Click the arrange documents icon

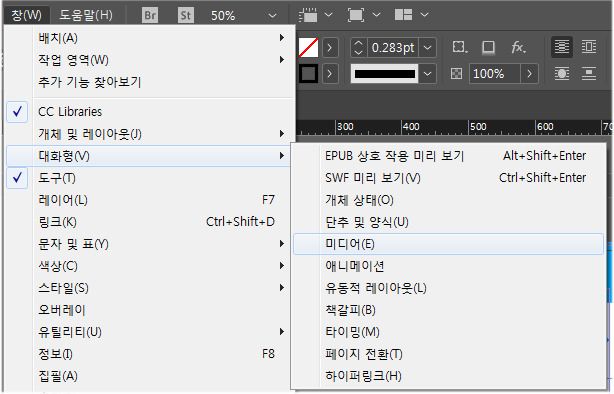[403, 15]
